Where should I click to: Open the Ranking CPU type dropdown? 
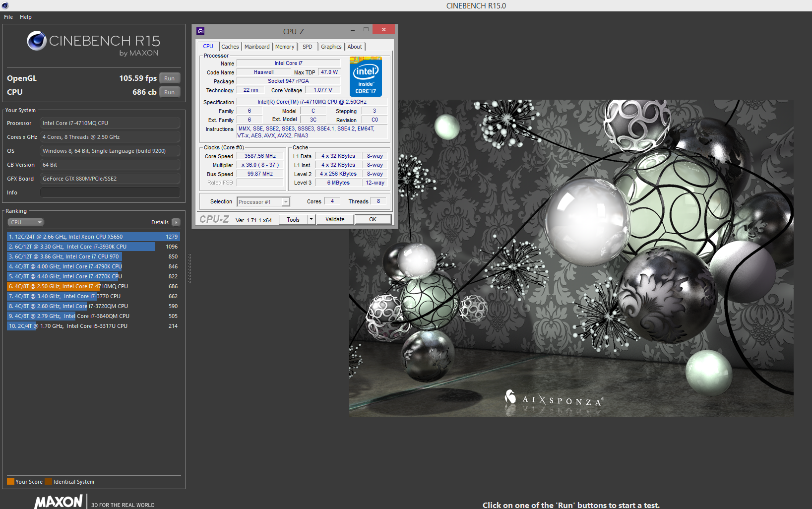coord(25,222)
